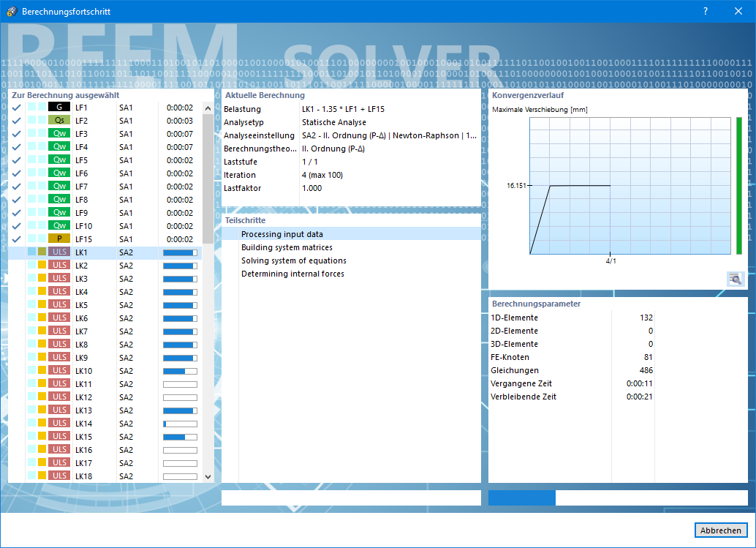The width and height of the screenshot is (756, 548).
Task: Click the 4/1 iteration marker in chart
Action: point(611,261)
